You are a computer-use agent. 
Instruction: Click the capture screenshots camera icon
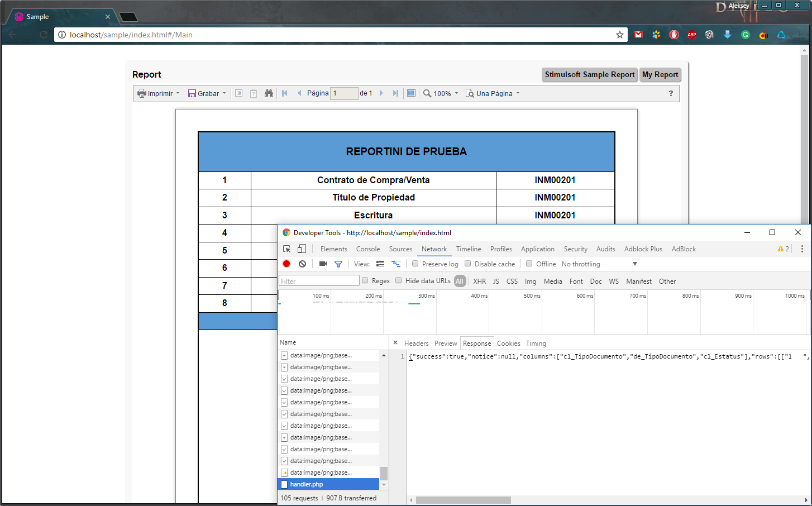(x=323, y=264)
